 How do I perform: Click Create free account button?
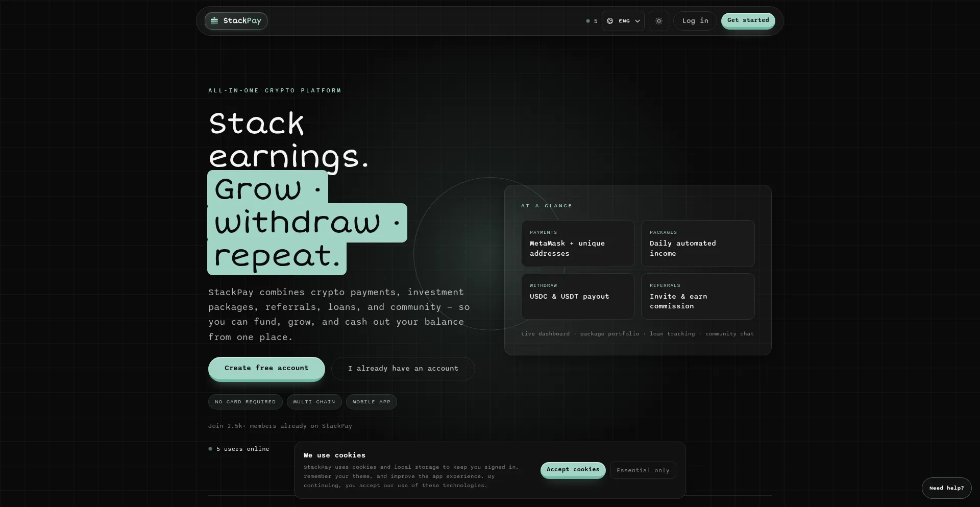[x=266, y=368]
